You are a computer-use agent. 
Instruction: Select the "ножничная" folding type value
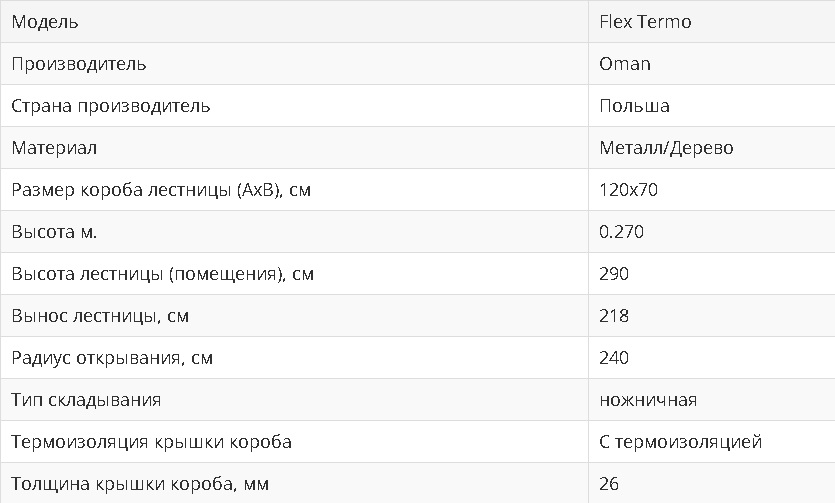click(648, 400)
